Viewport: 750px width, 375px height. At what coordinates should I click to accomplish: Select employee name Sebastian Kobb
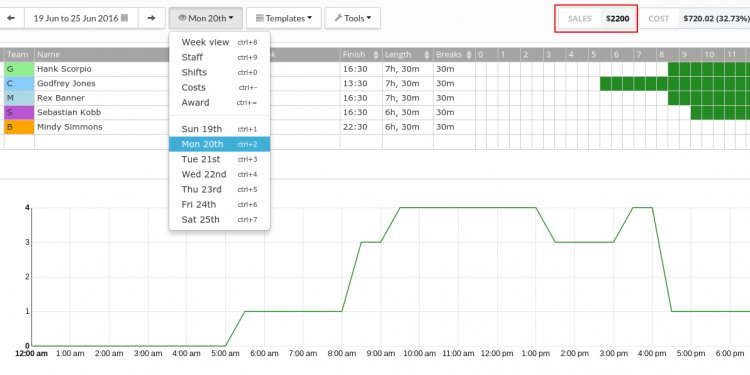(69, 112)
